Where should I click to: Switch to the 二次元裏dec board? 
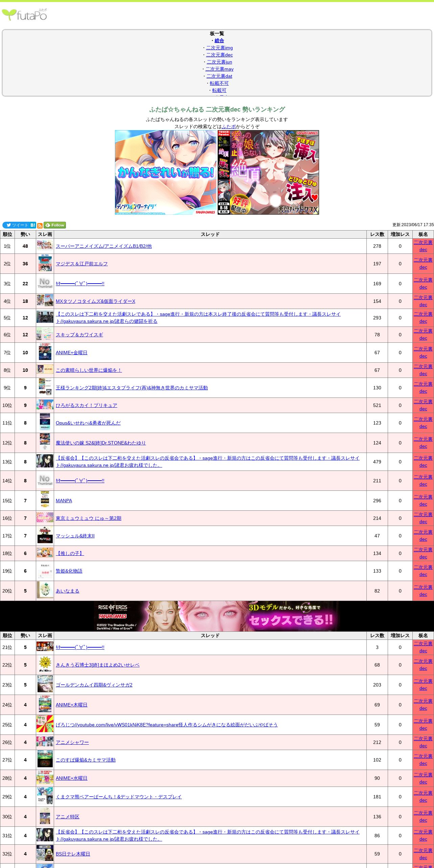tap(219, 55)
